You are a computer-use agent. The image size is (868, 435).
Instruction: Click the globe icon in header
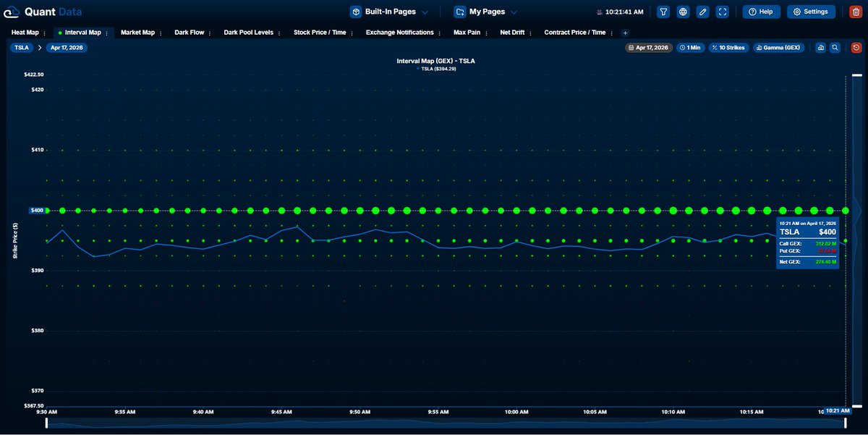point(683,12)
